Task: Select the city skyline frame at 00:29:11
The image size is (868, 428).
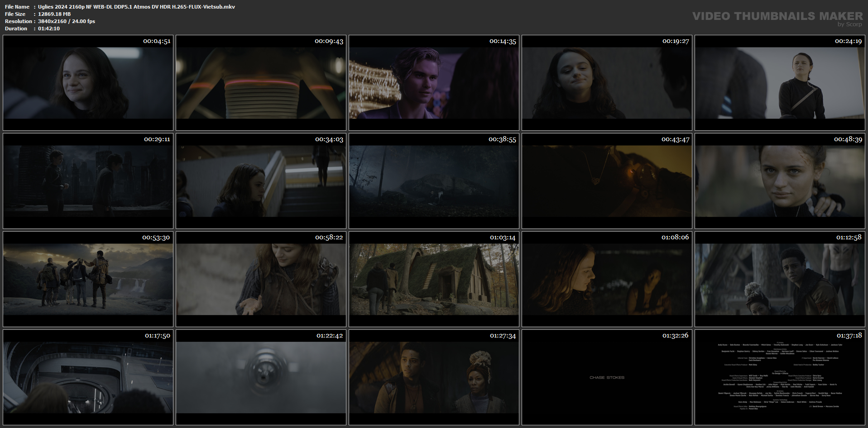Action: [x=88, y=181]
